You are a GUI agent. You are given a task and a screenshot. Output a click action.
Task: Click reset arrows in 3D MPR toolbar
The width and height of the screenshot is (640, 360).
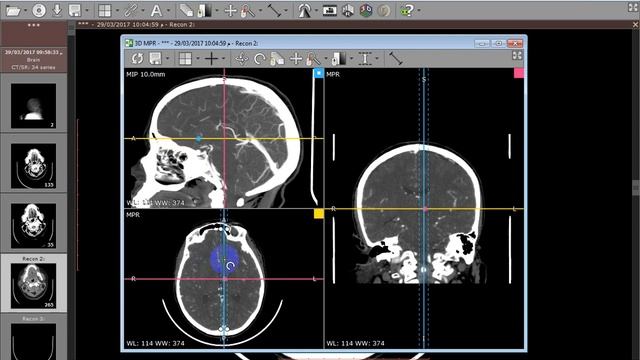(137, 59)
